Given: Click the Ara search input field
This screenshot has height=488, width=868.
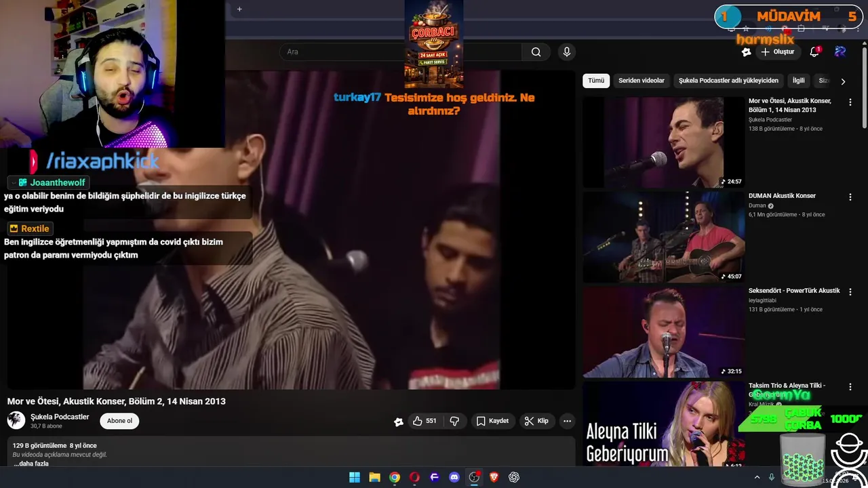Looking at the screenshot, I should [400, 52].
